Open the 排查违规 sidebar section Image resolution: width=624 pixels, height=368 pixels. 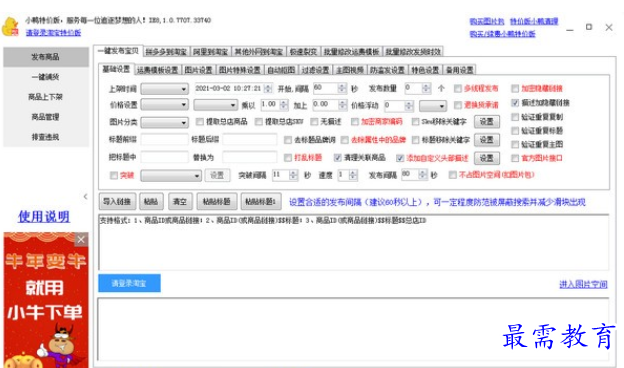coord(46,137)
